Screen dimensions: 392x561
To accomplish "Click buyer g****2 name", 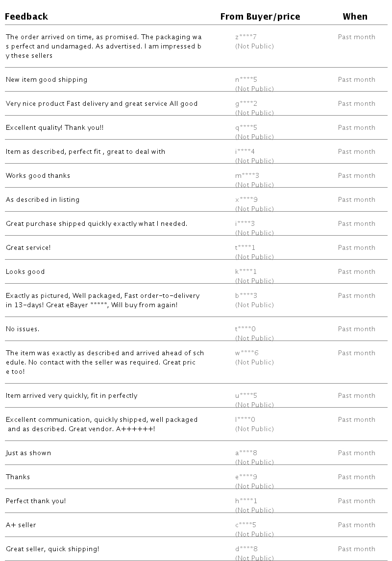I will tap(246, 104).
